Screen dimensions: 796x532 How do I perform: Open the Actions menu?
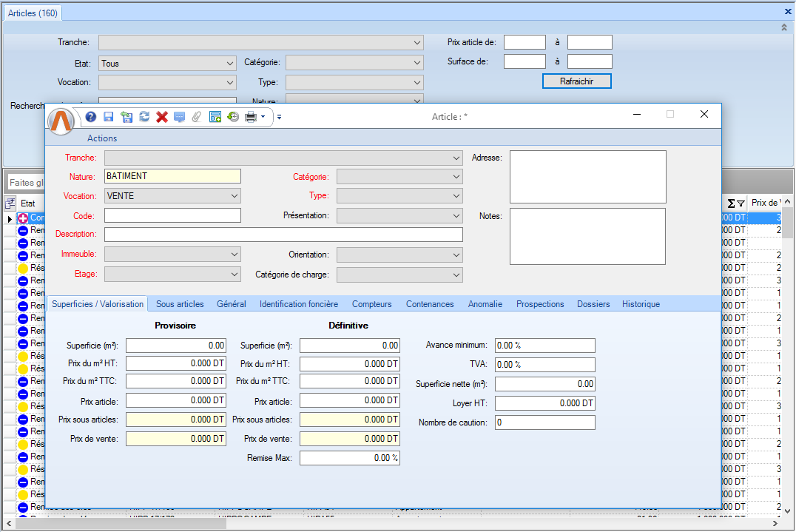102,138
